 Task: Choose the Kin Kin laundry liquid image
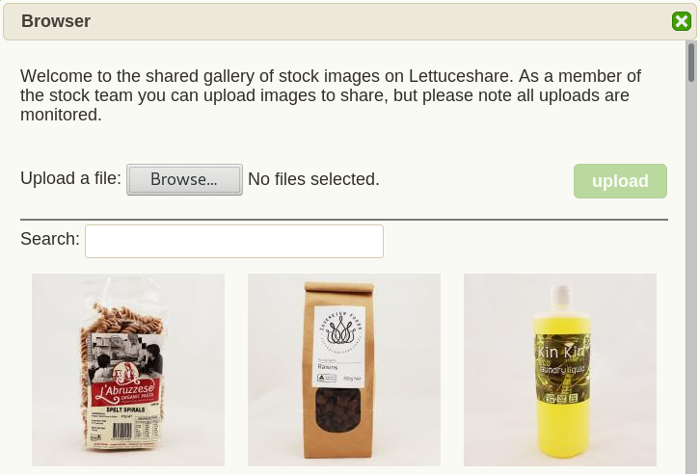click(x=560, y=370)
